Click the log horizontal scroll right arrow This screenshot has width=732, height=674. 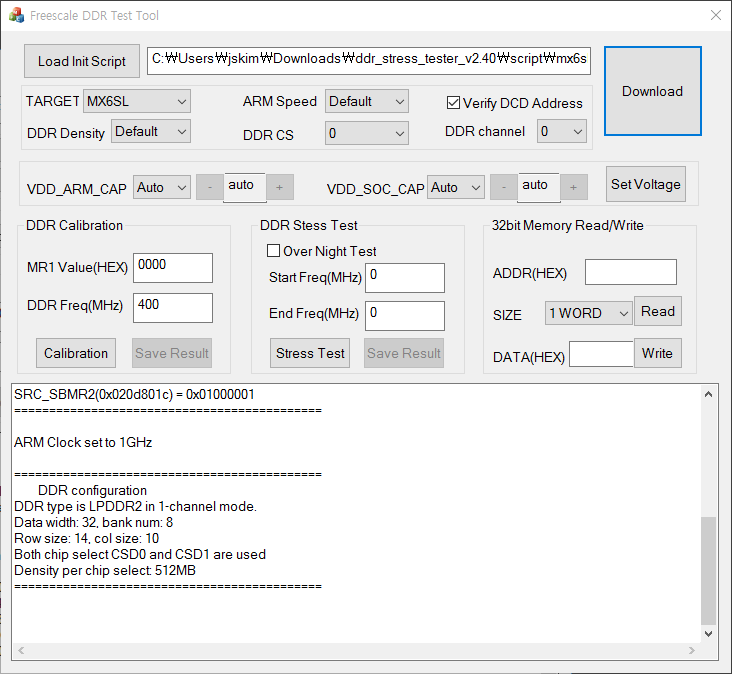tap(691, 650)
